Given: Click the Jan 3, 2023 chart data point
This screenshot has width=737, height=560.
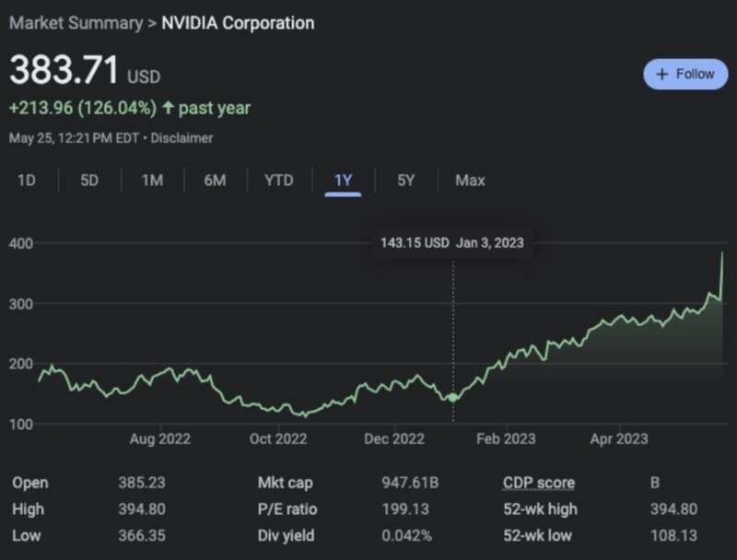Looking at the screenshot, I should pos(453,398).
